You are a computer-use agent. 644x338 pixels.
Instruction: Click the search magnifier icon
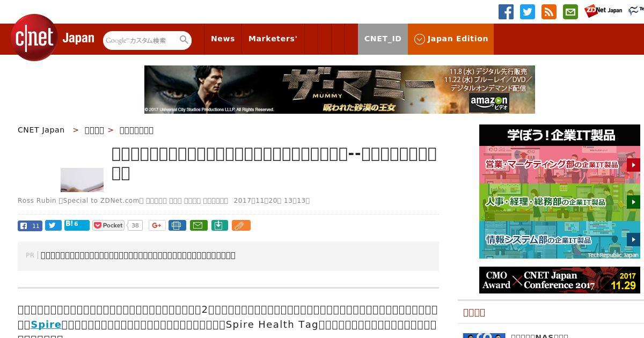pyautogui.click(x=184, y=40)
